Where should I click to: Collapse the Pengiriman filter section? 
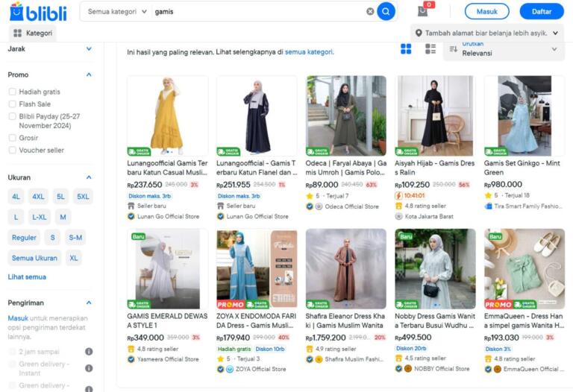pyautogui.click(x=89, y=303)
